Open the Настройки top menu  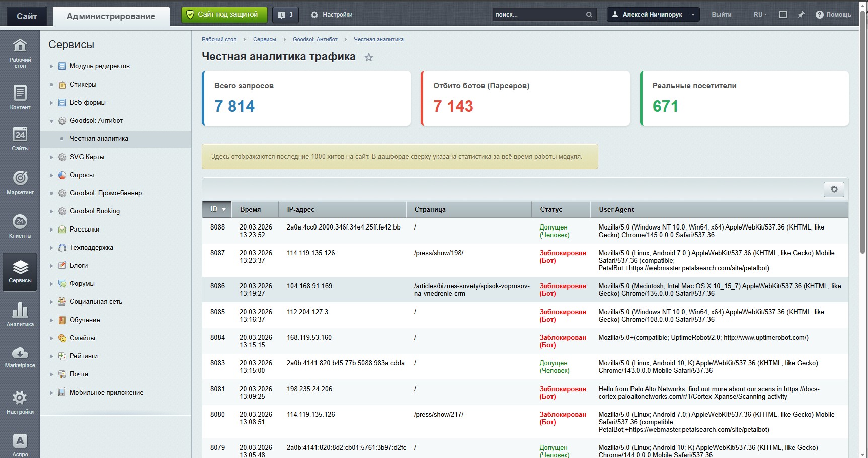(332, 15)
